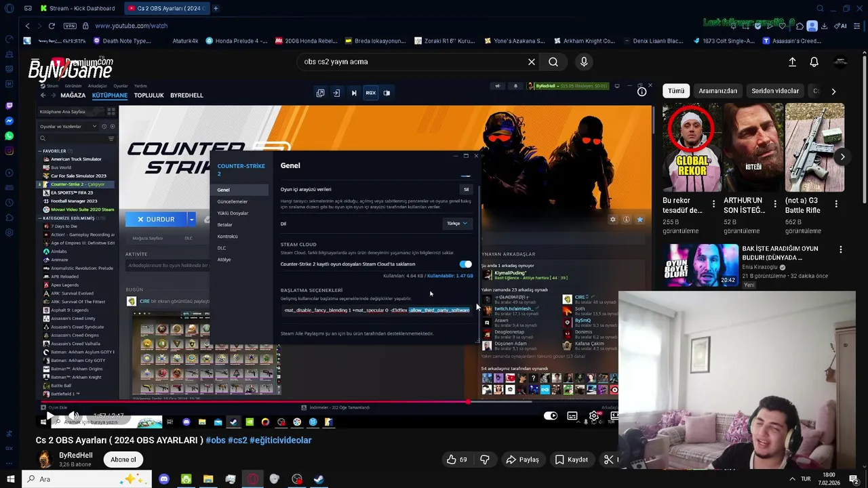
Task: Run the YouTube search with magnifier
Action: [553, 62]
